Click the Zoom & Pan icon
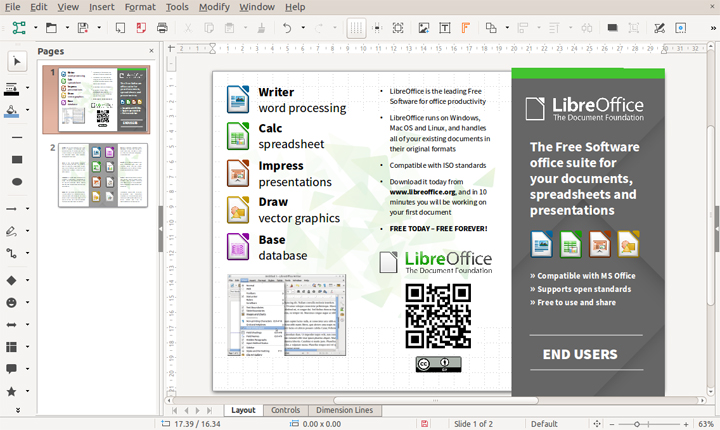Screen dimensions: 720x430 coord(398,28)
